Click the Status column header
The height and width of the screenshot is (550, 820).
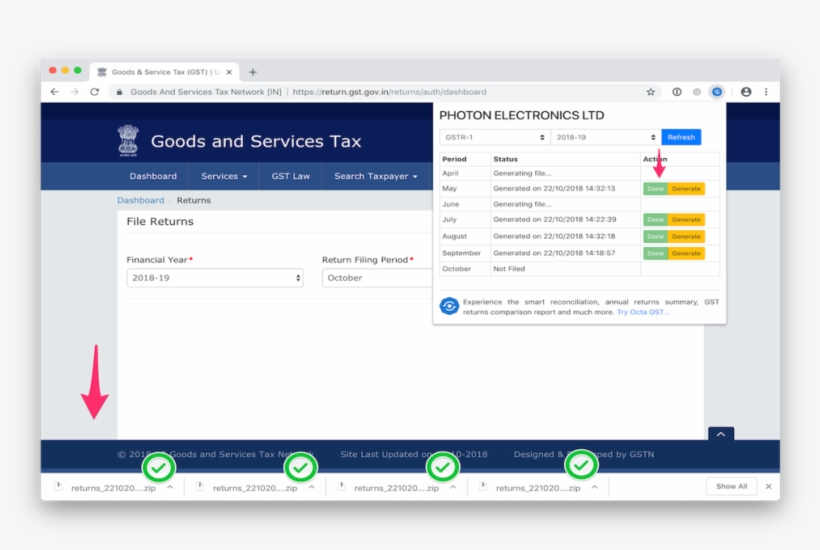[505, 159]
